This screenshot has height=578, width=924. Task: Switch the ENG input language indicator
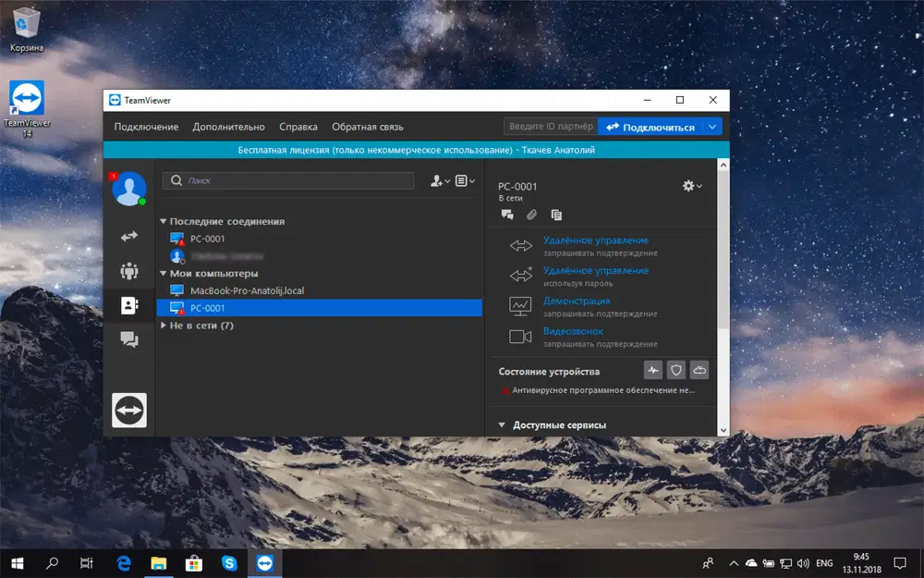click(x=824, y=563)
